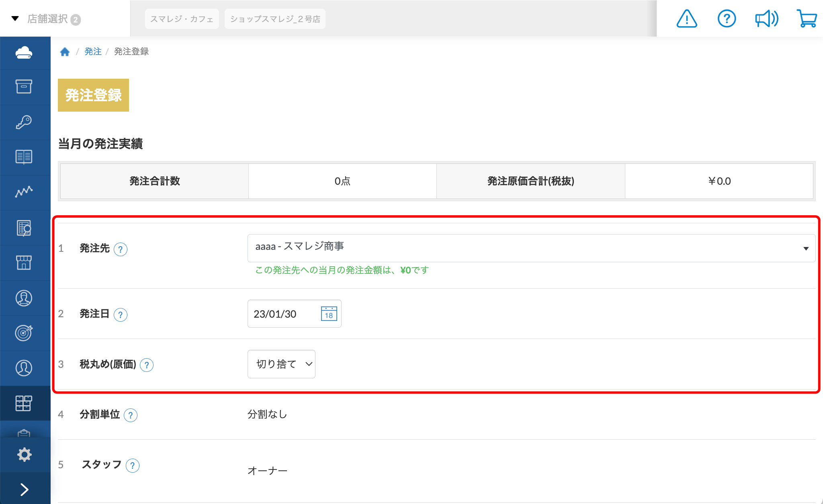Open the line chart analytics sidebar icon
This screenshot has width=823, height=504.
pos(24,192)
